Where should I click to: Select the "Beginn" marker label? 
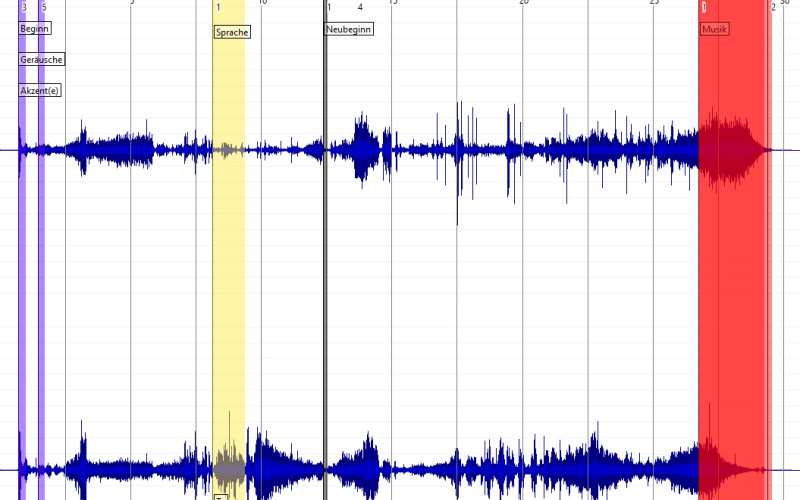click(x=35, y=29)
